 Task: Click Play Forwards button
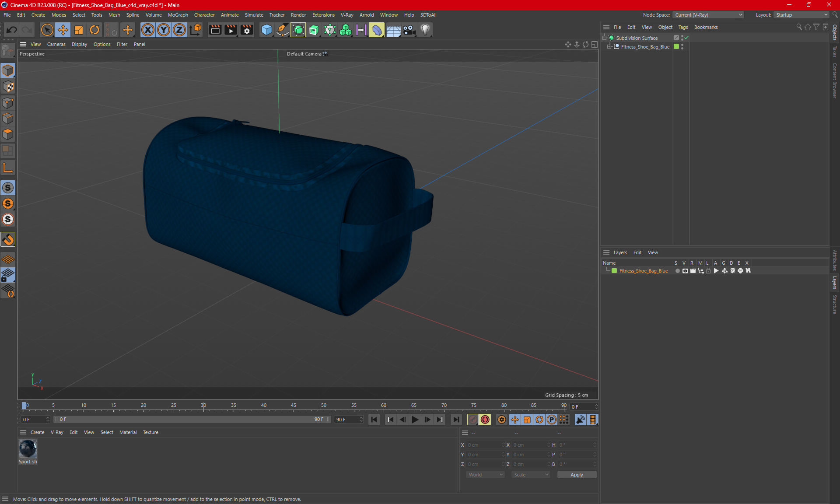(x=415, y=420)
